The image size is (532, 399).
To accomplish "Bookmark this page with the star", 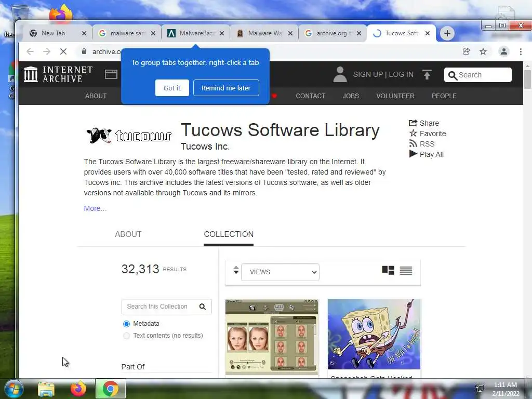I will coord(483,51).
